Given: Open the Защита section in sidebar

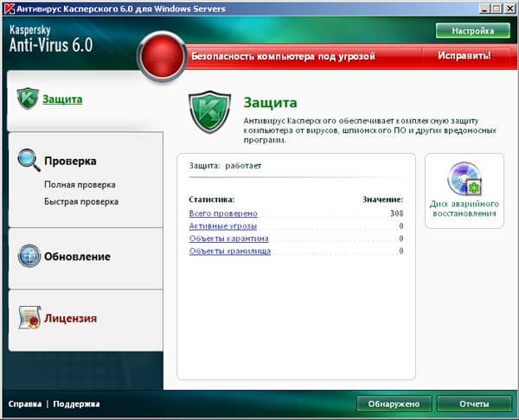Looking at the screenshot, I should coord(62,99).
